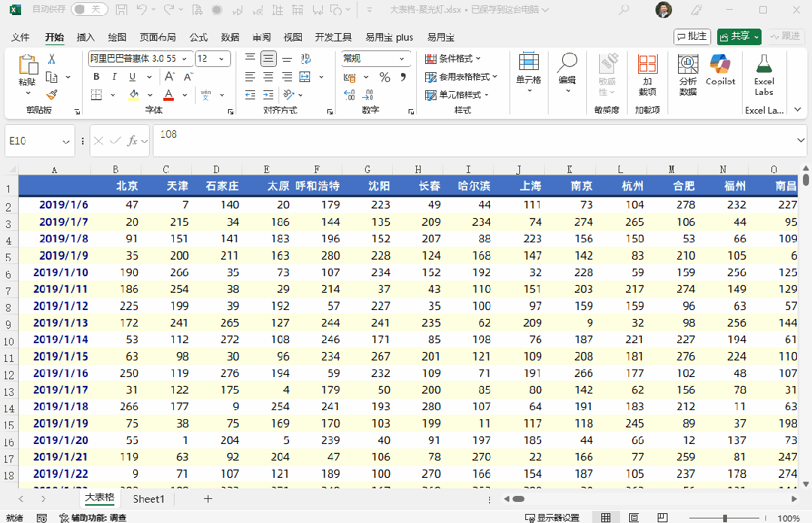Open Excel Labs

tap(764, 75)
